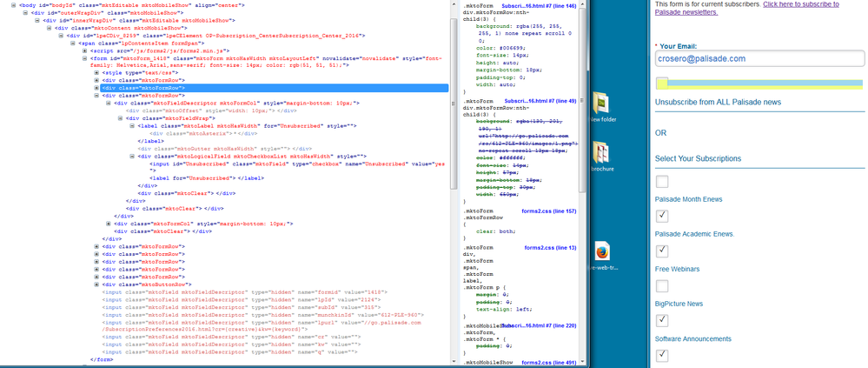Toggle checkbox directly above Software Announcements label
The width and height of the screenshot is (868, 368).
click(x=662, y=321)
